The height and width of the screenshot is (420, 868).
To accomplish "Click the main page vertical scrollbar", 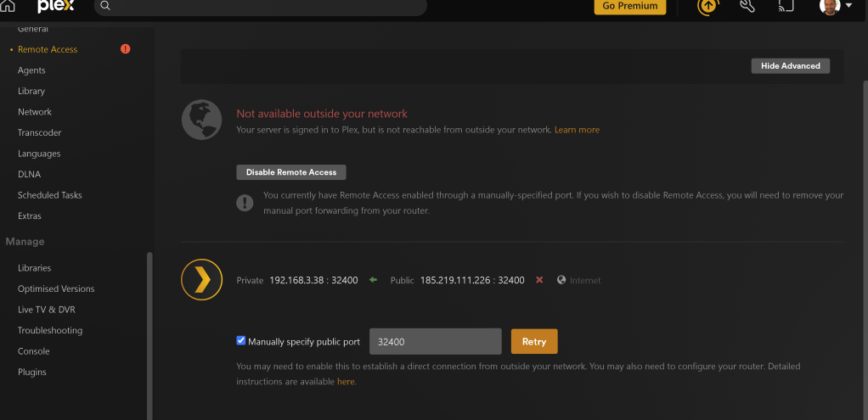I will (x=865, y=249).
